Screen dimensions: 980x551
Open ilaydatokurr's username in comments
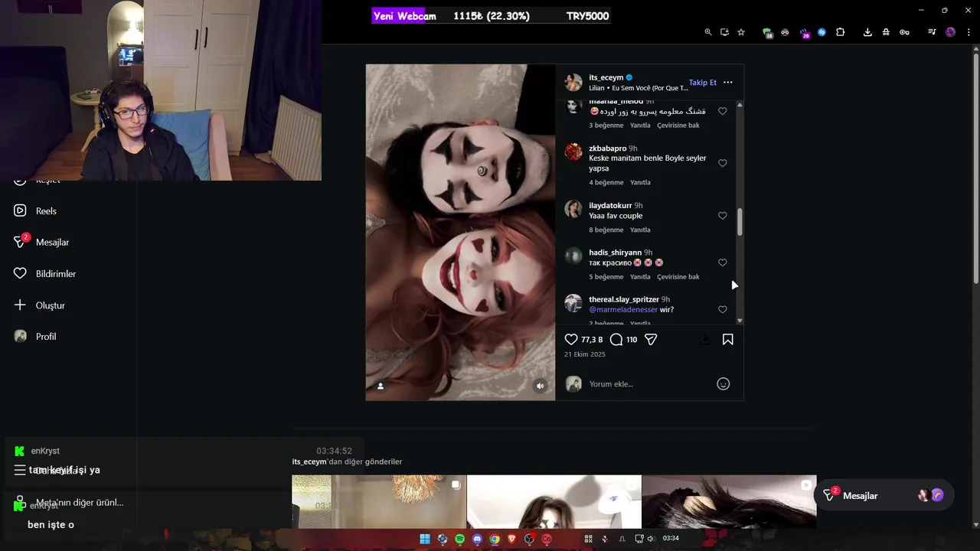[x=610, y=206]
